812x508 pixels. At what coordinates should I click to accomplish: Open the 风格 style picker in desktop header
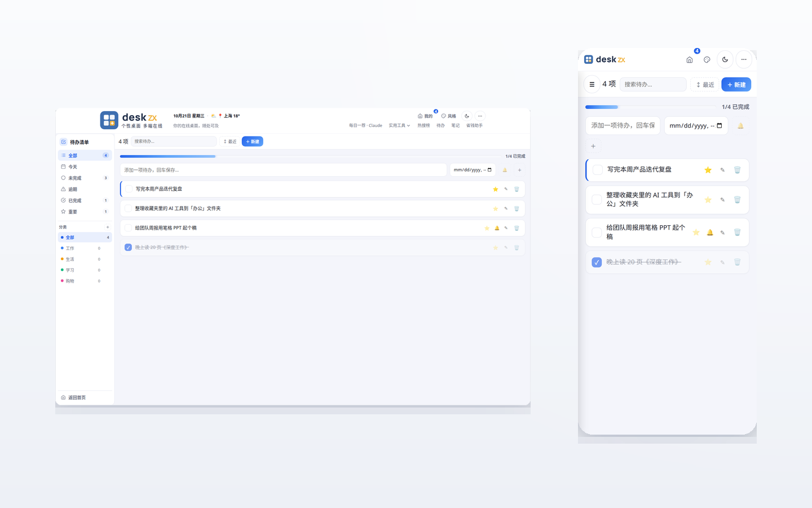[449, 116]
